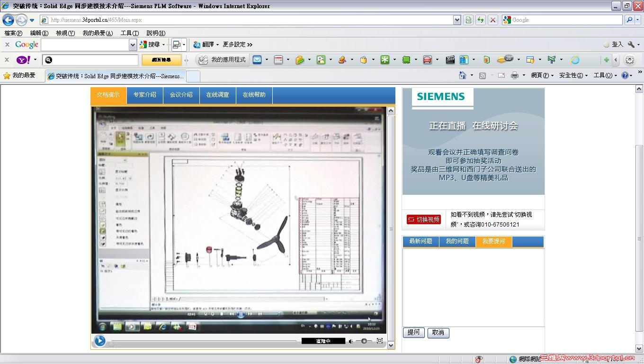Screen dimensions: 644x364
Task: Select the 我的问题 tab
Action: coord(457,241)
